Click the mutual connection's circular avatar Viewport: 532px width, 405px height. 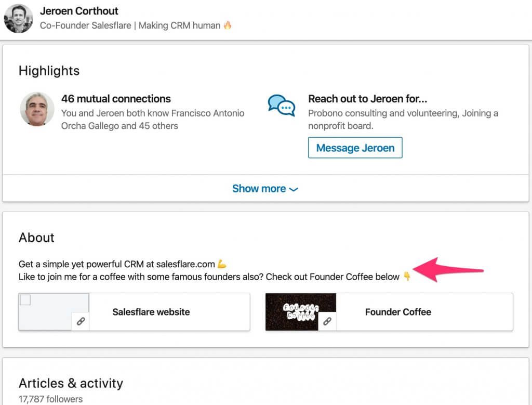[x=37, y=110]
